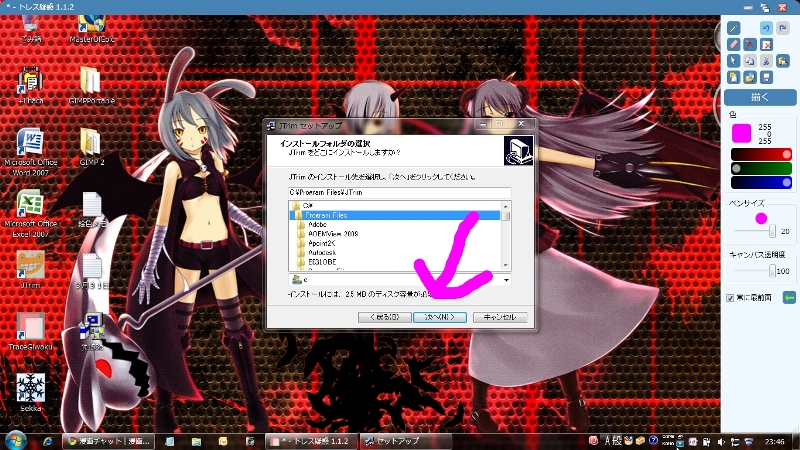
Task: Click the GIMP 2 folder icon
Action: [92, 147]
